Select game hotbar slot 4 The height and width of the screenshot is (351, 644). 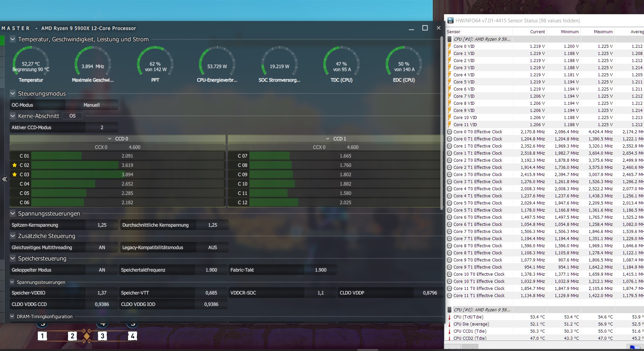click(x=132, y=336)
